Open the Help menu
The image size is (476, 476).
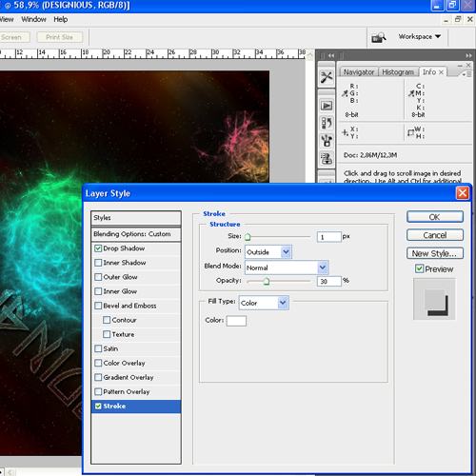(x=60, y=19)
